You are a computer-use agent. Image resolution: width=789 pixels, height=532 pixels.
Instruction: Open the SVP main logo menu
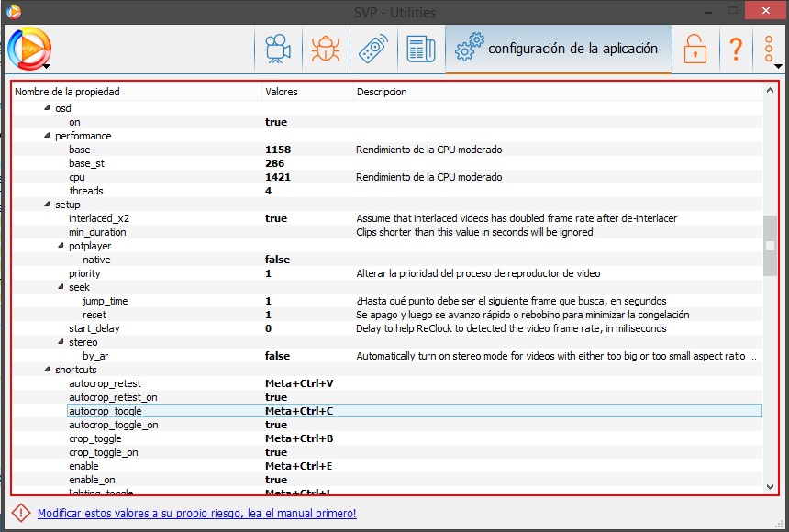click(28, 49)
